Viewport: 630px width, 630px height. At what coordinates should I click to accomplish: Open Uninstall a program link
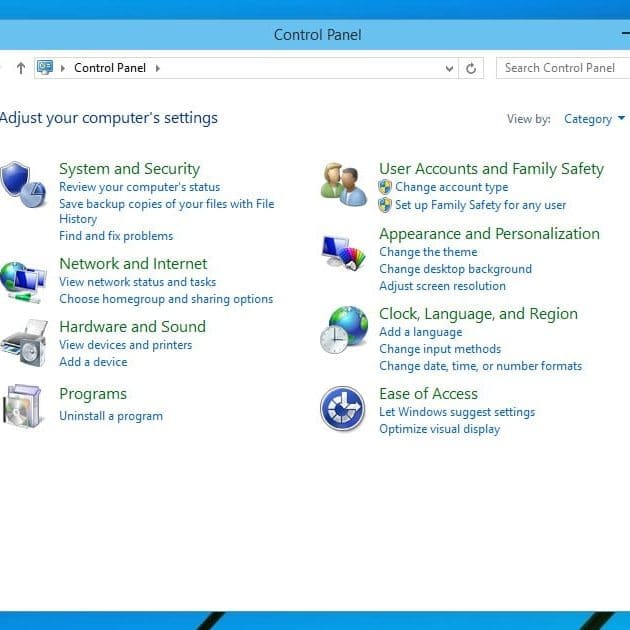[x=110, y=416]
